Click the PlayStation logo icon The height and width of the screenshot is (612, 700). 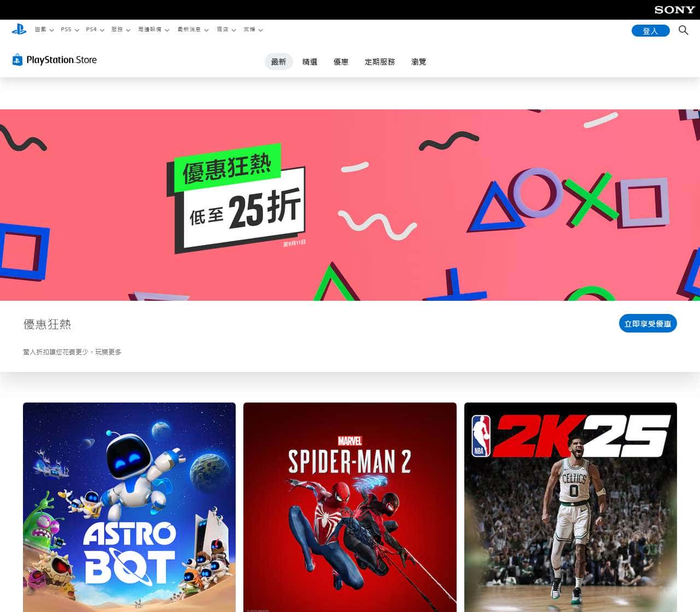coord(19,30)
